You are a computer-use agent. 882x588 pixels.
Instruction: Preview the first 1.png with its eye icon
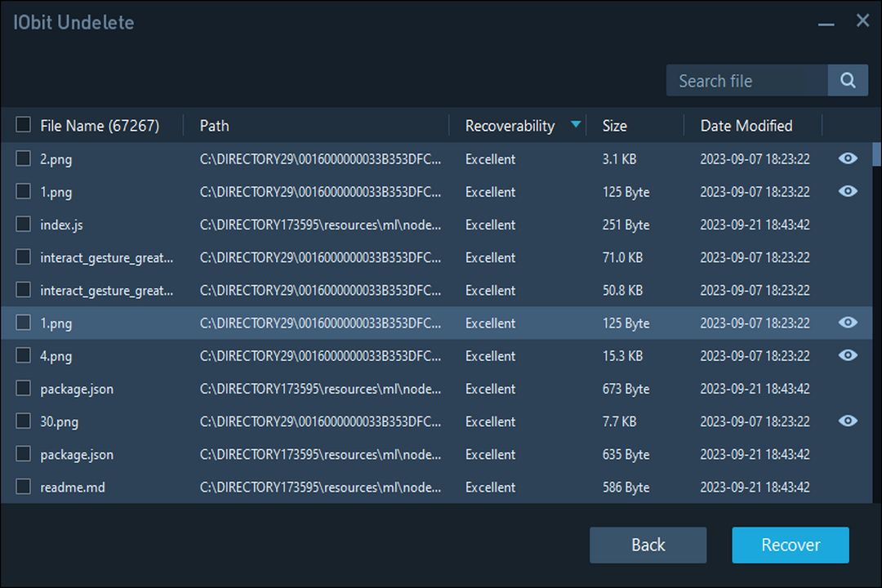pyautogui.click(x=848, y=192)
